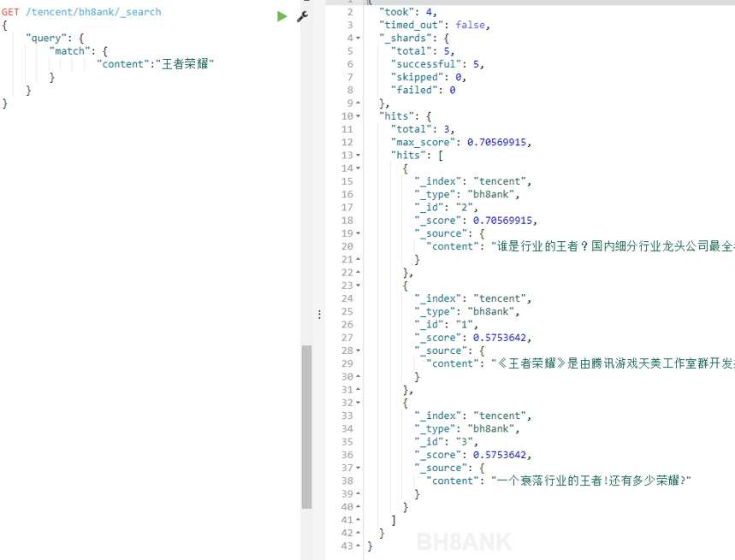Click the content text 一个衰落行业的王者
This screenshot has height=560, width=735.
[x=590, y=480]
